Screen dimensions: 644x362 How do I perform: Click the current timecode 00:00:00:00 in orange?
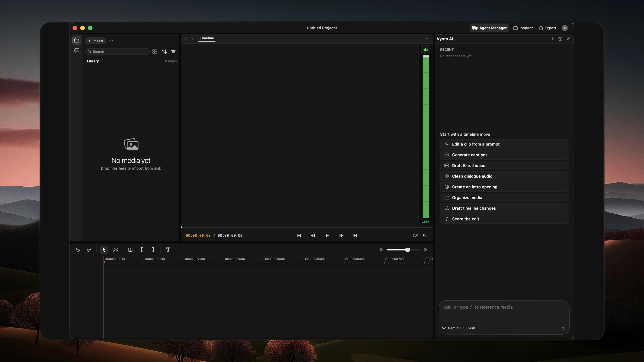point(198,236)
